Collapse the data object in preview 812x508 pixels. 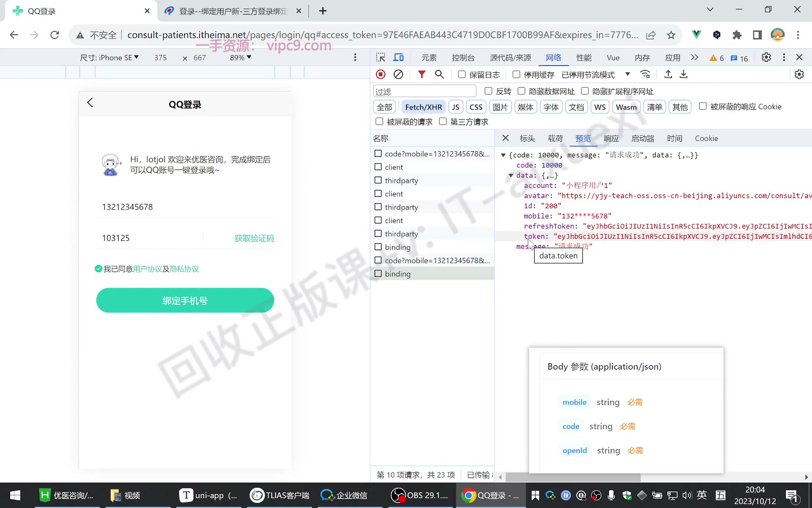click(511, 175)
